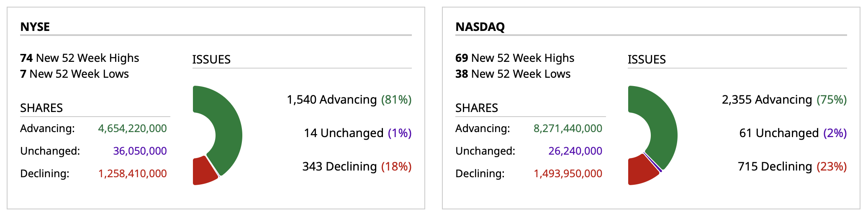
Task: Click NASDAQ advancing shares value 8,271,440,000
Action: click(568, 128)
